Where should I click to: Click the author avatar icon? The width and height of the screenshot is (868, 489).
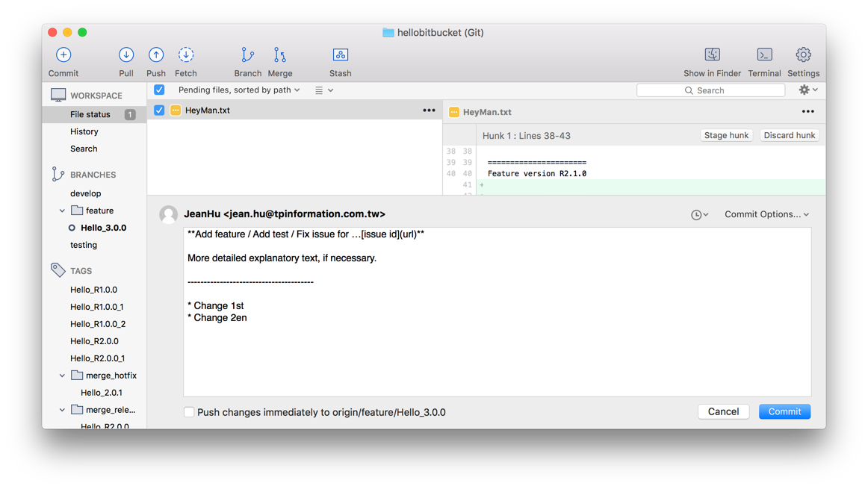[168, 214]
